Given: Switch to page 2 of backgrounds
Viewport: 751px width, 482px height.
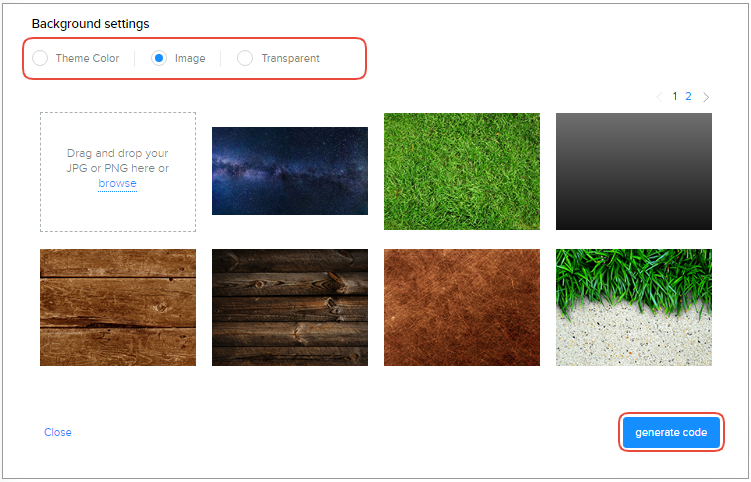Looking at the screenshot, I should click(688, 97).
